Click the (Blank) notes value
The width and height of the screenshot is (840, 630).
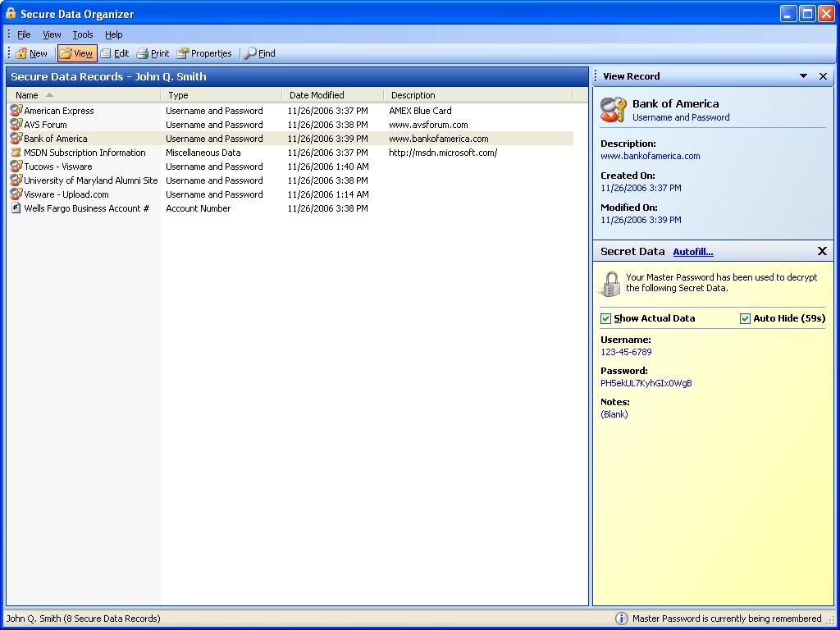pyautogui.click(x=614, y=414)
